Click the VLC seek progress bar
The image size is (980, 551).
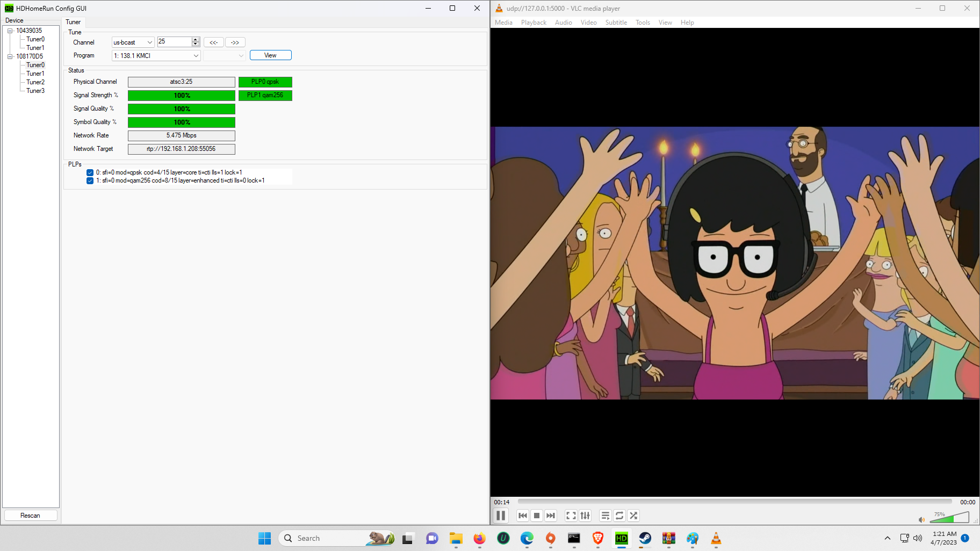point(734,502)
